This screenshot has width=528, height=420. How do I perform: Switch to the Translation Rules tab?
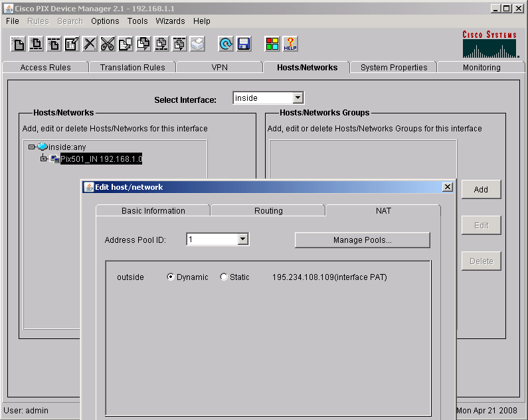coord(132,67)
